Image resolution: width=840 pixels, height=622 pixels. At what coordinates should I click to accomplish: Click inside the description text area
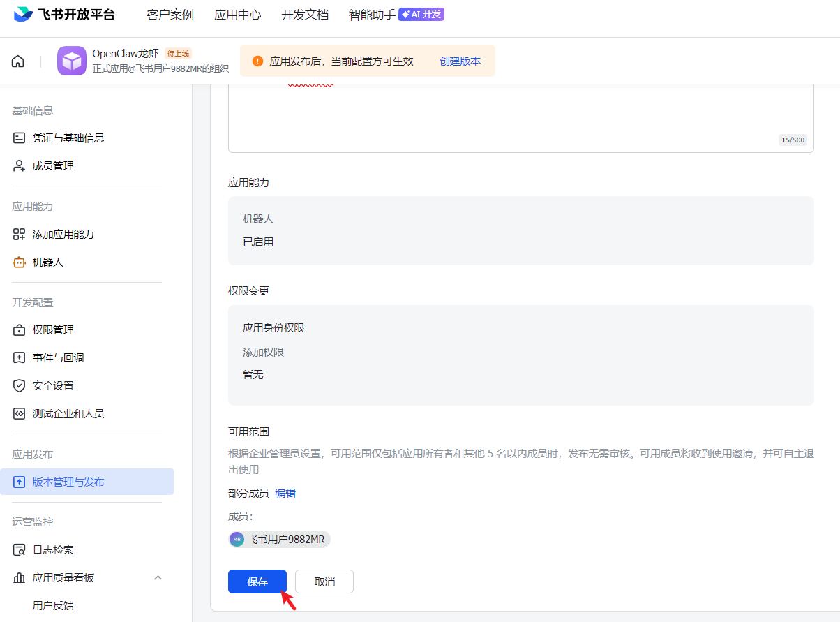pos(520,115)
